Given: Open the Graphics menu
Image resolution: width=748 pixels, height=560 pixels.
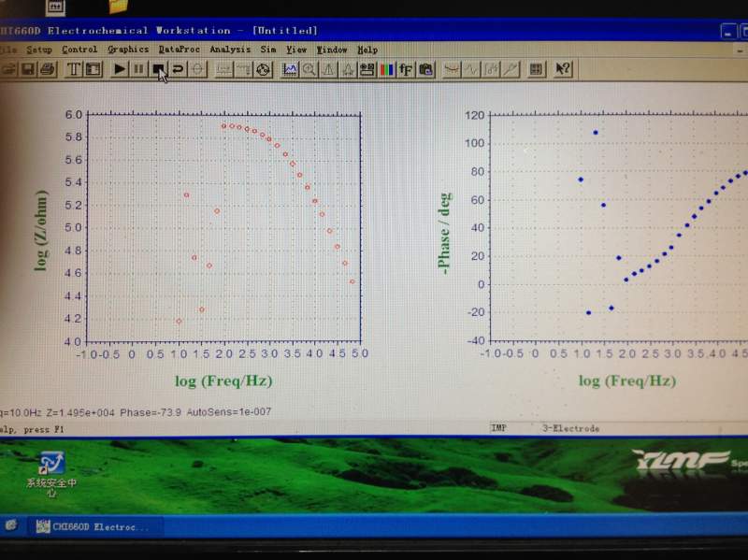Looking at the screenshot, I should (128, 50).
